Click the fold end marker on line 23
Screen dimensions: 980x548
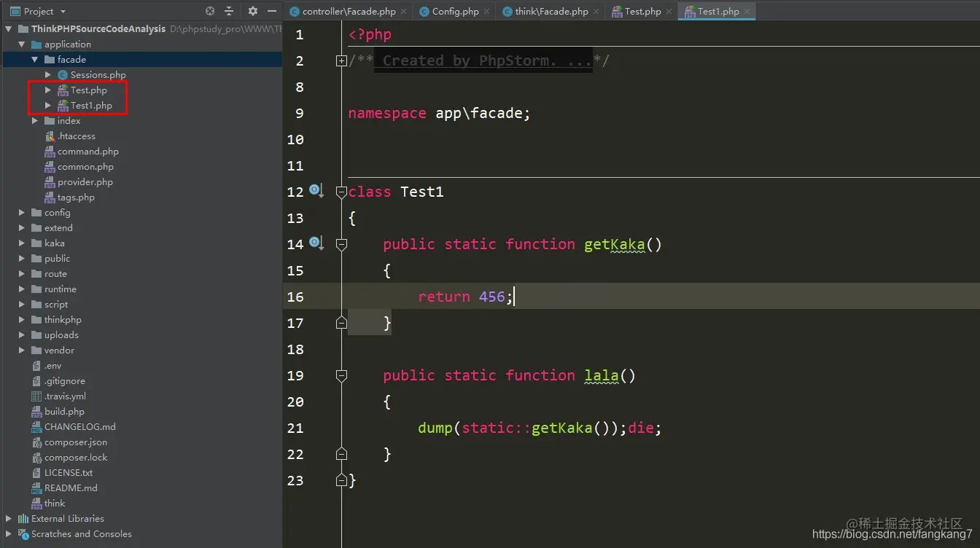tap(341, 479)
